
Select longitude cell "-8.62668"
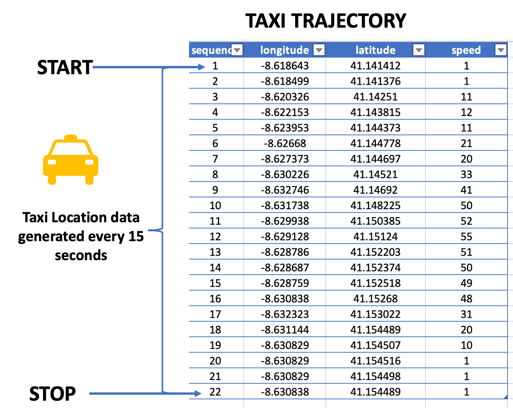coord(285,143)
